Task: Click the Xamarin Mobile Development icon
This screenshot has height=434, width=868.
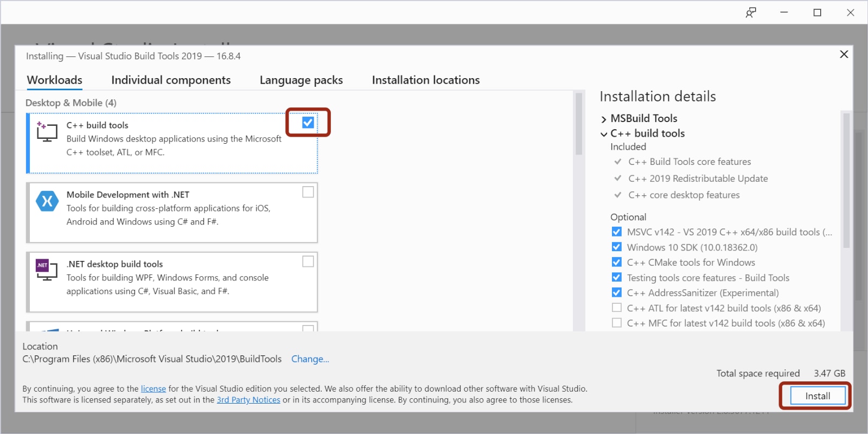Action: pos(47,201)
